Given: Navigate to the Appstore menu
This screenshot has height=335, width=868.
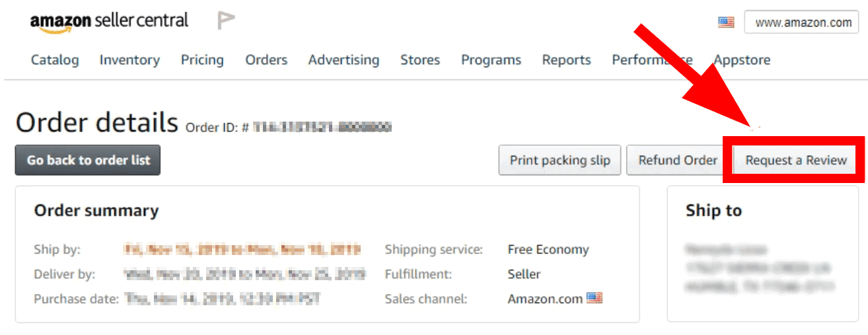Looking at the screenshot, I should point(742,60).
